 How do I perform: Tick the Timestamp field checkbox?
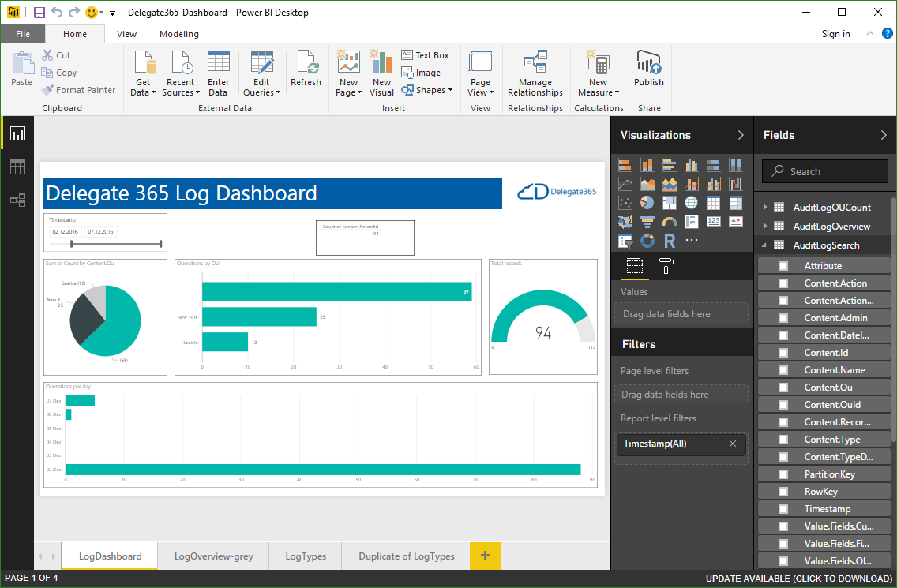point(783,509)
